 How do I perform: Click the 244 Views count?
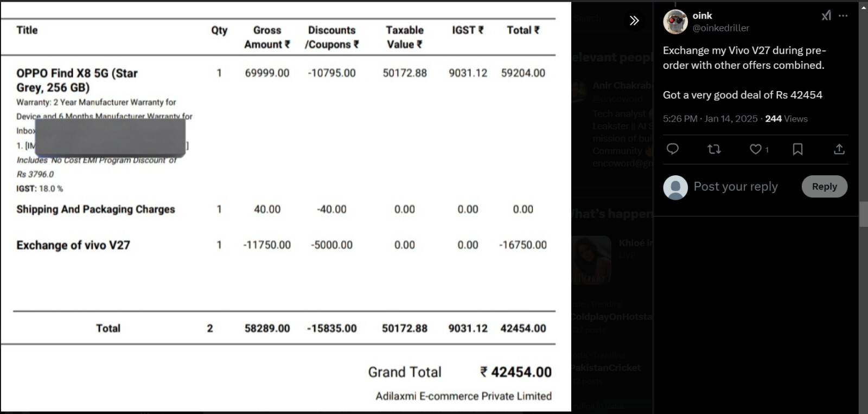click(786, 119)
